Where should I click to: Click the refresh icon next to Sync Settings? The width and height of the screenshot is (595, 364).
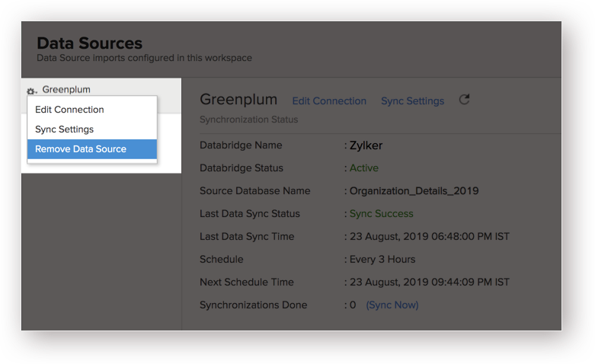[464, 100]
